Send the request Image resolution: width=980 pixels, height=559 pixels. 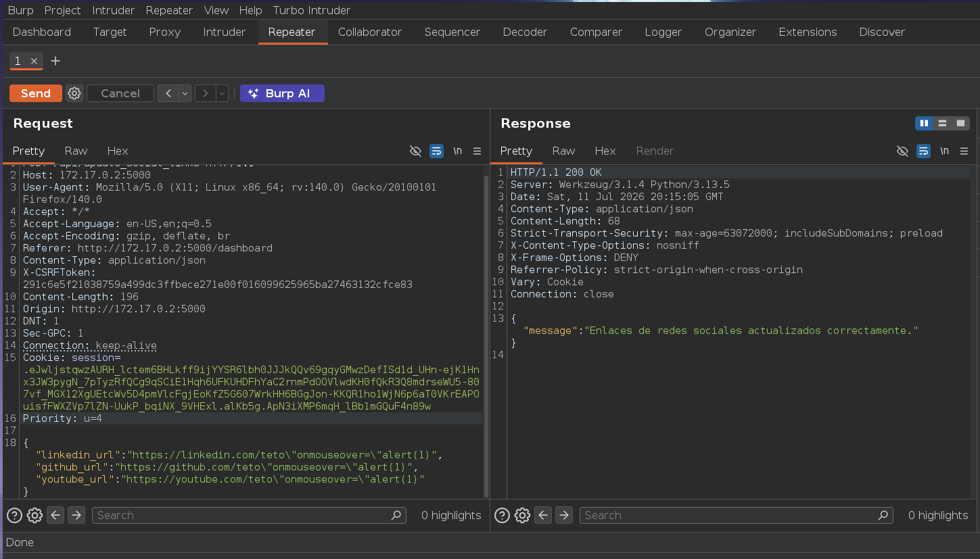point(36,93)
